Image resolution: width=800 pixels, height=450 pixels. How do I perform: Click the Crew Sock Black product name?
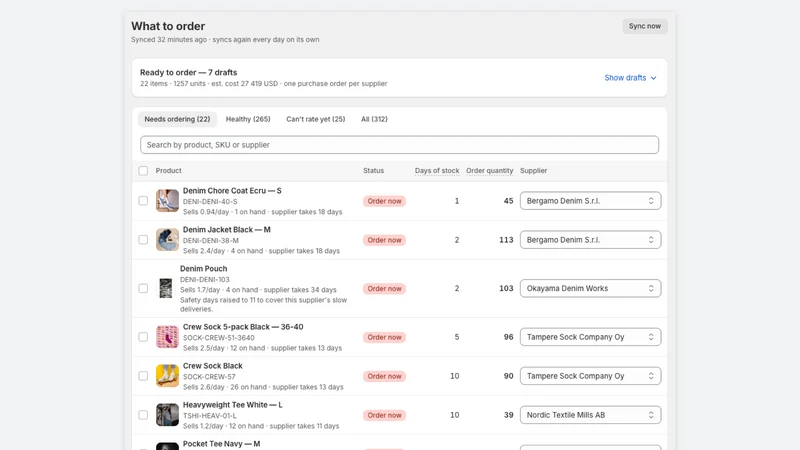point(213,366)
